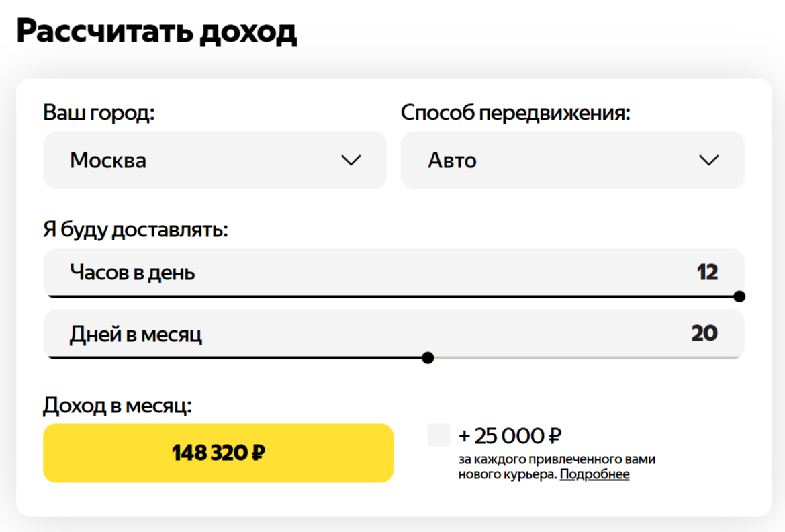Grab the hours-per-day slider handle
785x532 pixels.
pyautogui.click(x=739, y=296)
